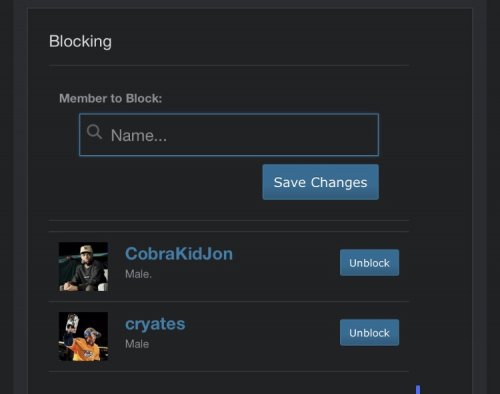Unblock the member CobraKidJon
This screenshot has height=394, width=500.
click(x=369, y=263)
